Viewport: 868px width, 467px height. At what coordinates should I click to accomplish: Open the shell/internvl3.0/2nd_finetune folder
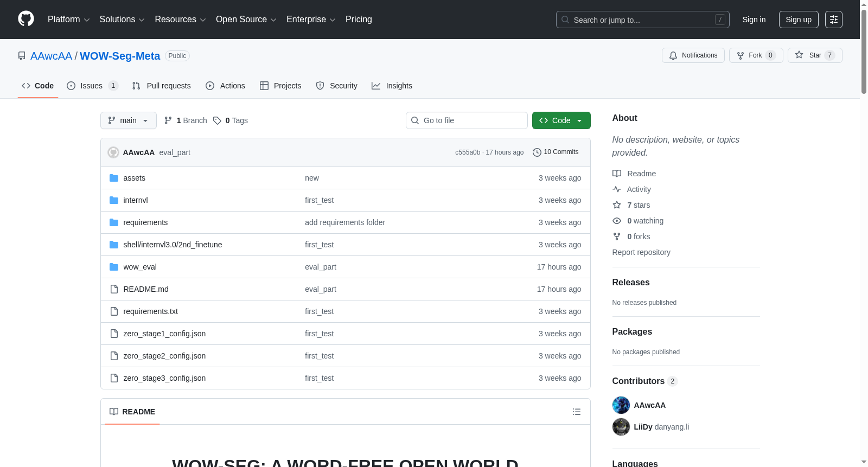pos(173,245)
